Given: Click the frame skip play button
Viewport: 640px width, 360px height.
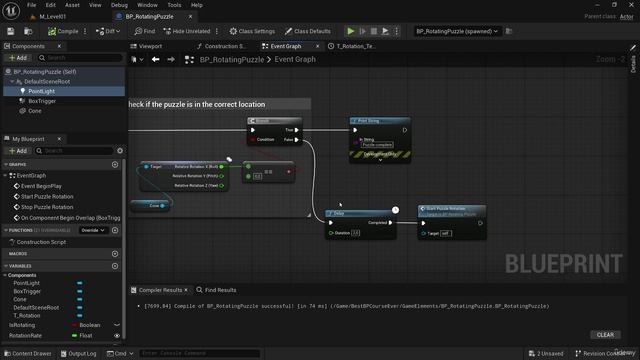Looking at the screenshot, I should (x=362, y=31).
